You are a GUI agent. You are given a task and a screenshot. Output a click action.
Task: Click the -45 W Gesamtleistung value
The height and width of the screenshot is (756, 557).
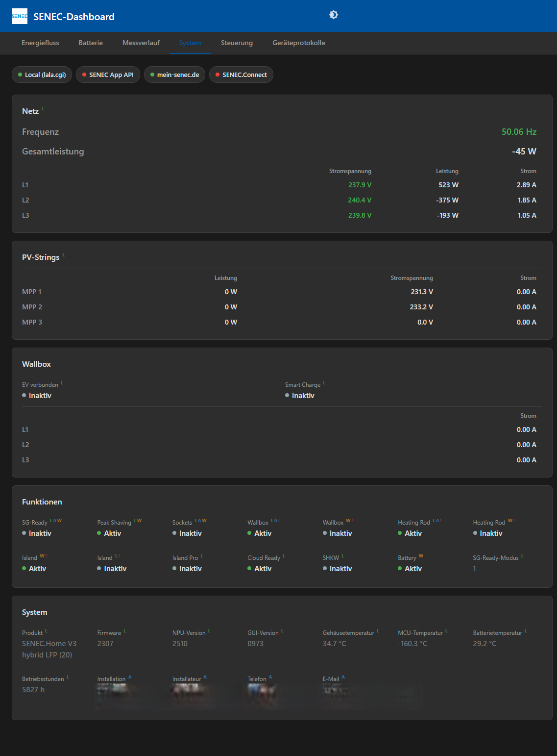tap(524, 151)
